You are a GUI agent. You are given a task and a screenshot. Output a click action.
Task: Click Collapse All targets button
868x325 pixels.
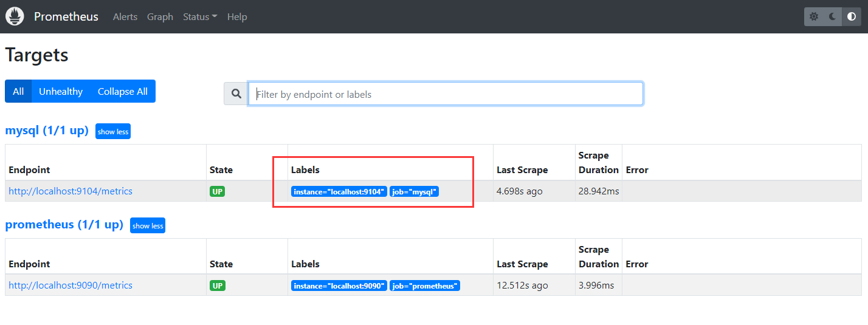123,91
